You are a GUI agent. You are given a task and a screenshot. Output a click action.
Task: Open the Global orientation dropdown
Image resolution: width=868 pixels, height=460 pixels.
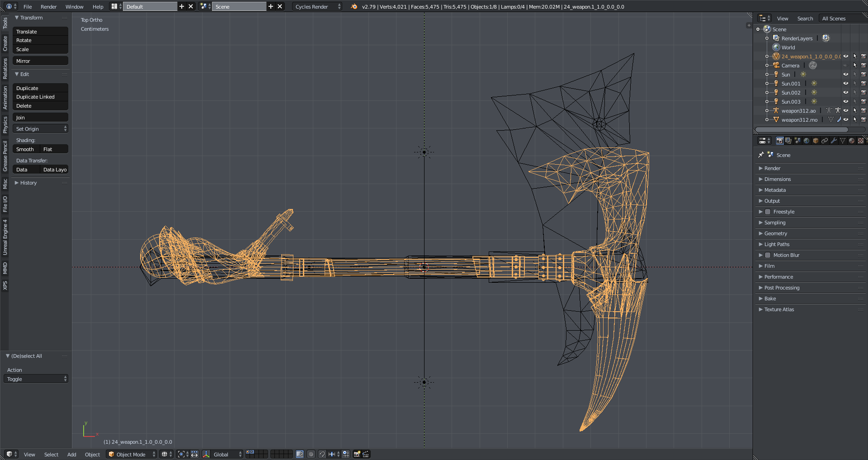click(x=227, y=454)
